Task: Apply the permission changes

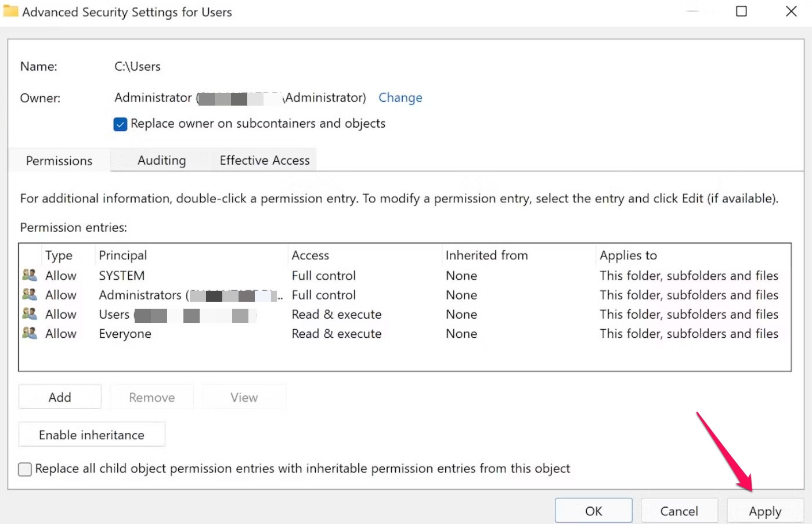Action: tap(765, 511)
